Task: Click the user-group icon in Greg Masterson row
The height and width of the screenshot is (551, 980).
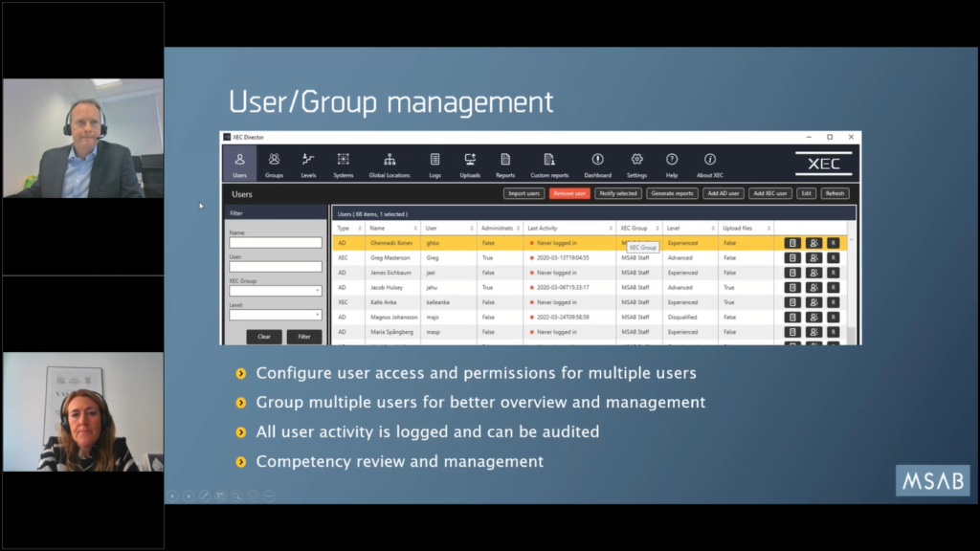Action: [813, 258]
